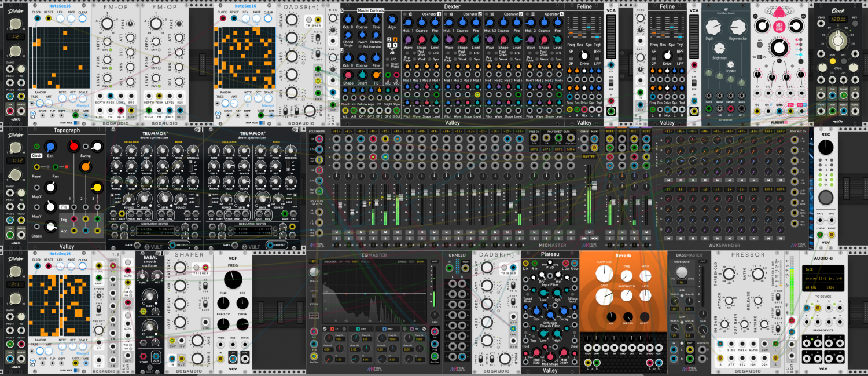
Task: Click the MON button on MixMaster
Action: tap(593, 238)
